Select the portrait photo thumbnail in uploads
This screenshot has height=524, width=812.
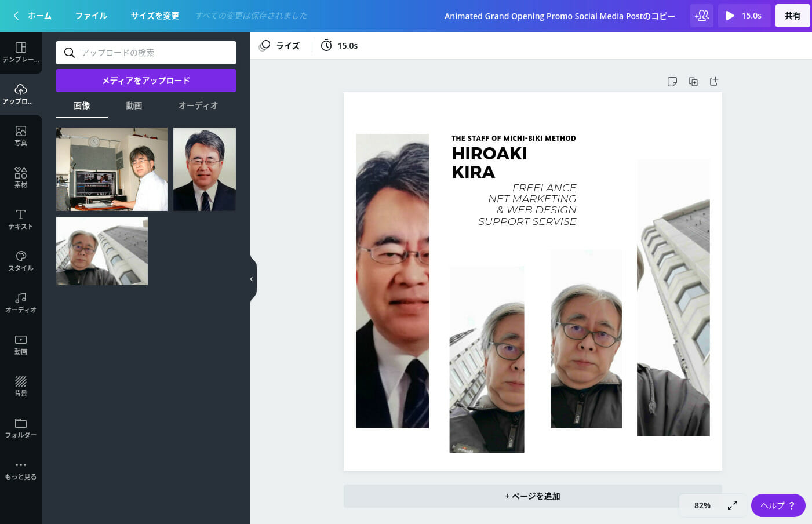[x=205, y=169]
